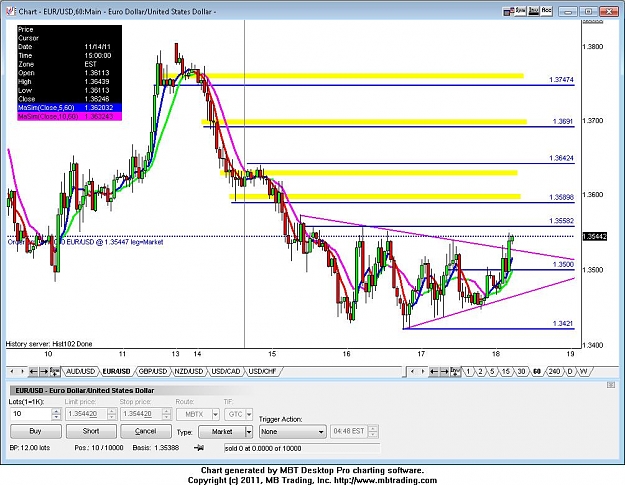Open the Route MBTX dropdown
The height and width of the screenshot is (485, 625).
[198, 414]
